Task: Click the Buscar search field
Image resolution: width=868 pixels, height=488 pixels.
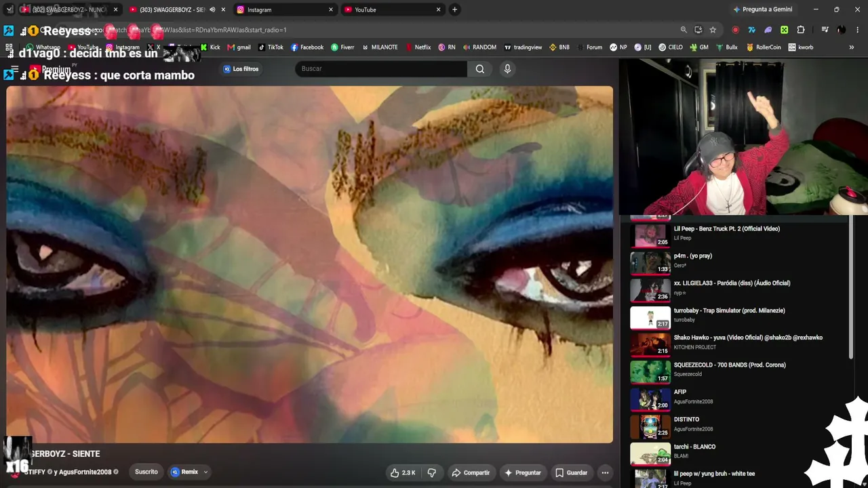Action: click(x=380, y=68)
